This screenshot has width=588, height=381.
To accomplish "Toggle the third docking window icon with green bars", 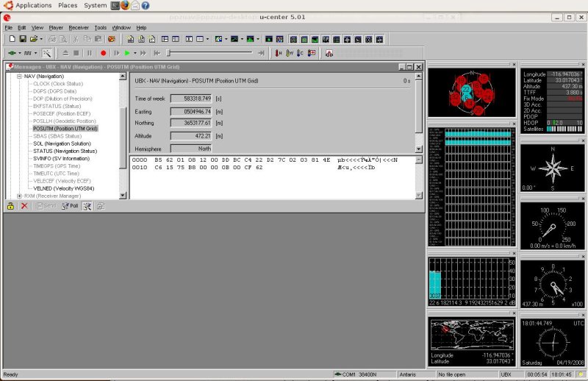I will (x=315, y=40).
